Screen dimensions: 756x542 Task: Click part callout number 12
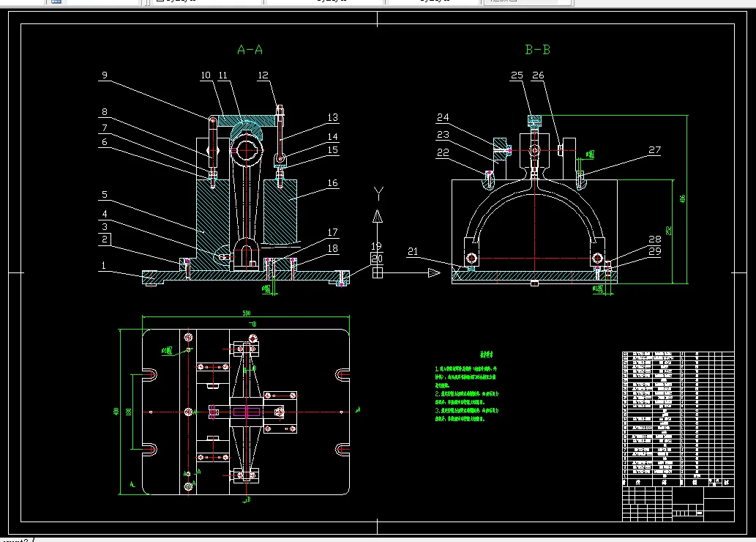click(263, 75)
